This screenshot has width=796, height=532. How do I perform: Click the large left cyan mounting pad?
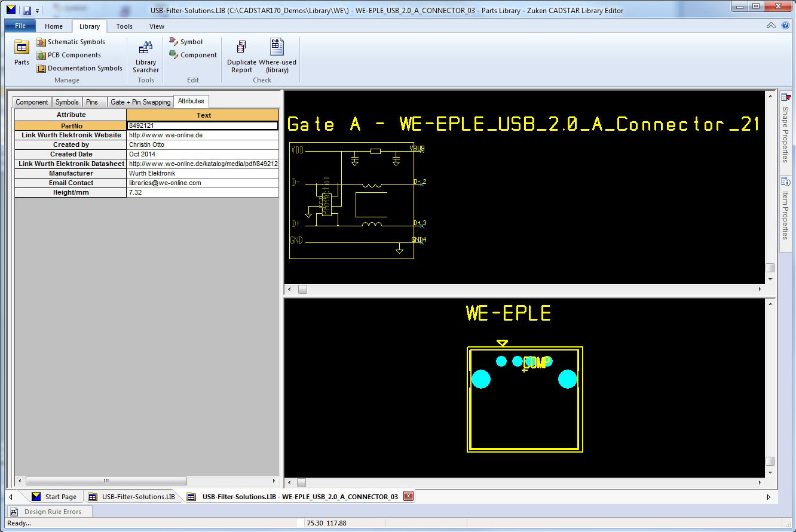pos(481,379)
